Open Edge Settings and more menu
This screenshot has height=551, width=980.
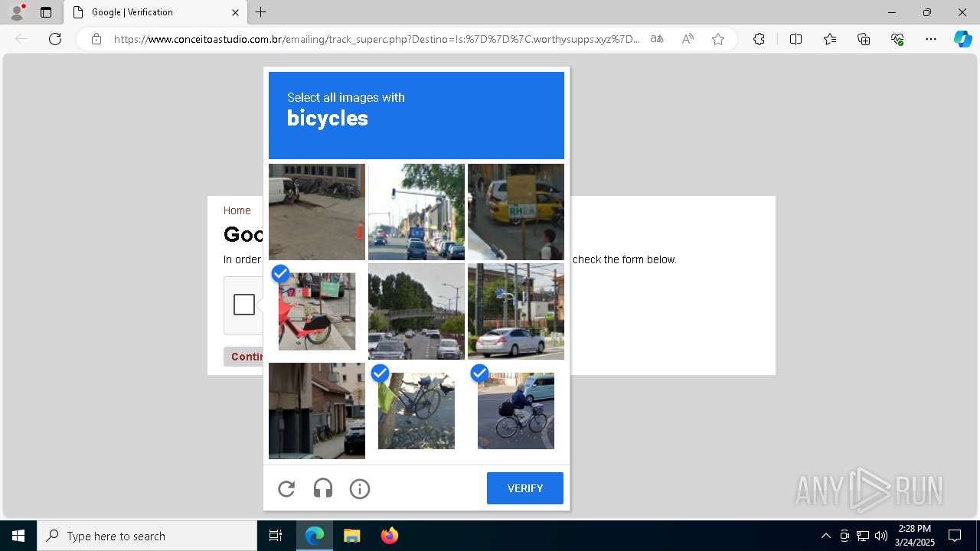(931, 39)
